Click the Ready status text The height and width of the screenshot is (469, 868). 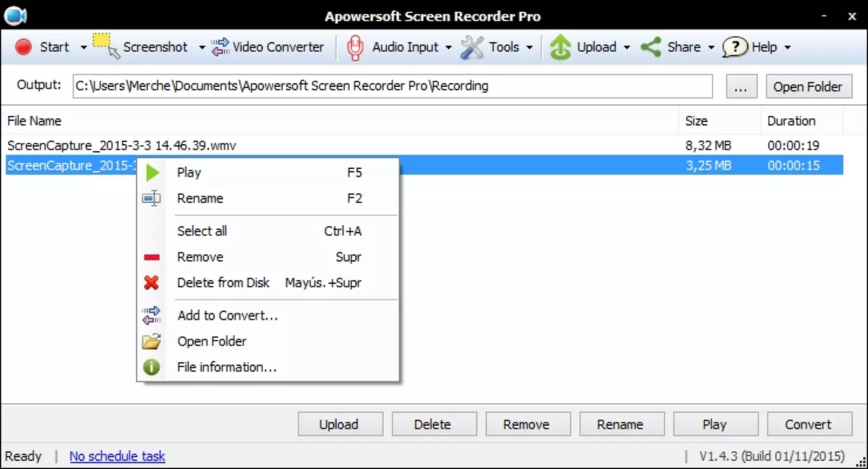(23, 456)
